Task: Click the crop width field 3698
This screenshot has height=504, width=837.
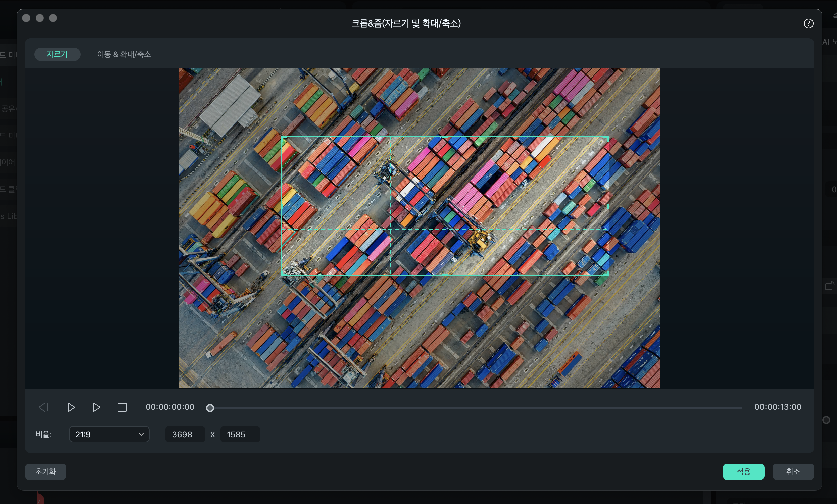Action: (185, 434)
